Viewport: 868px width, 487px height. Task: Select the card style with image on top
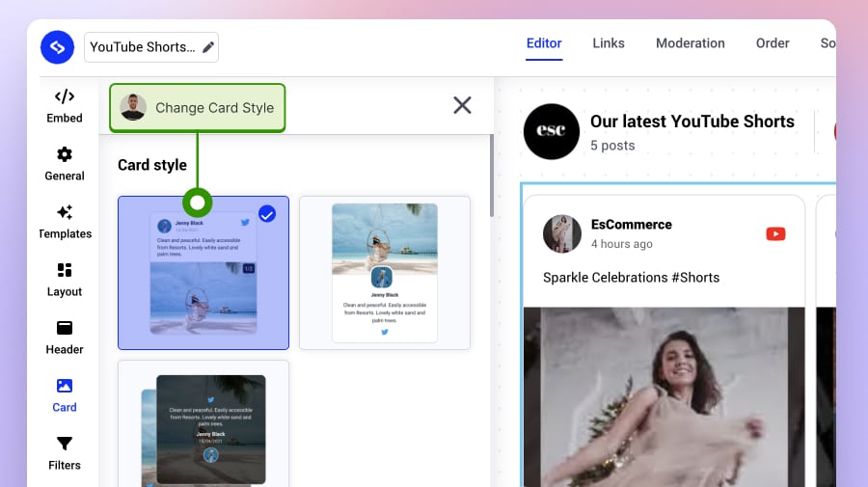click(x=385, y=273)
